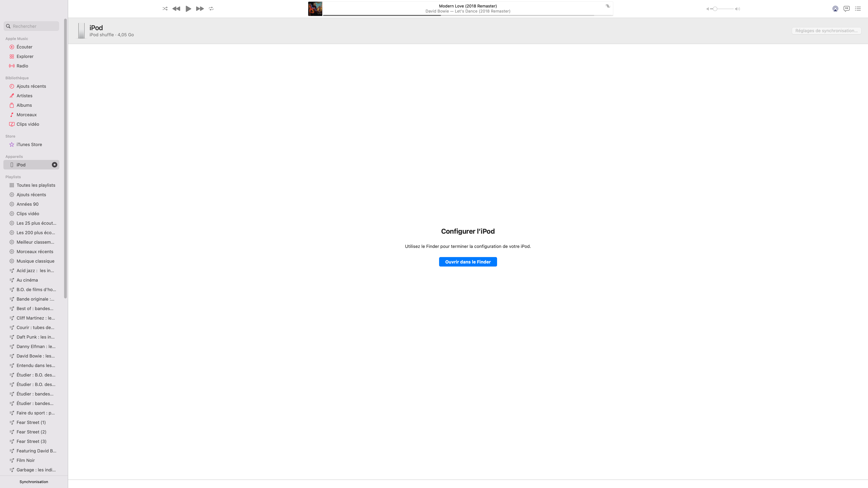Open Faire du sport playlist

pyautogui.click(x=31, y=413)
